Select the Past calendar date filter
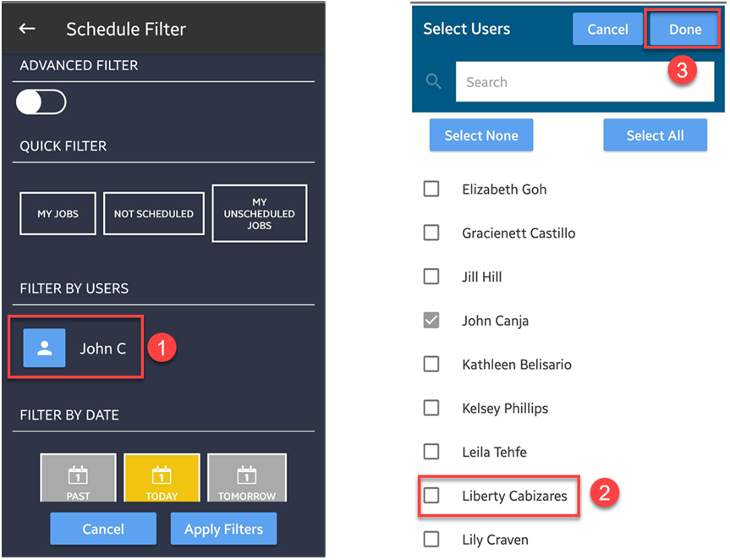 point(78,479)
